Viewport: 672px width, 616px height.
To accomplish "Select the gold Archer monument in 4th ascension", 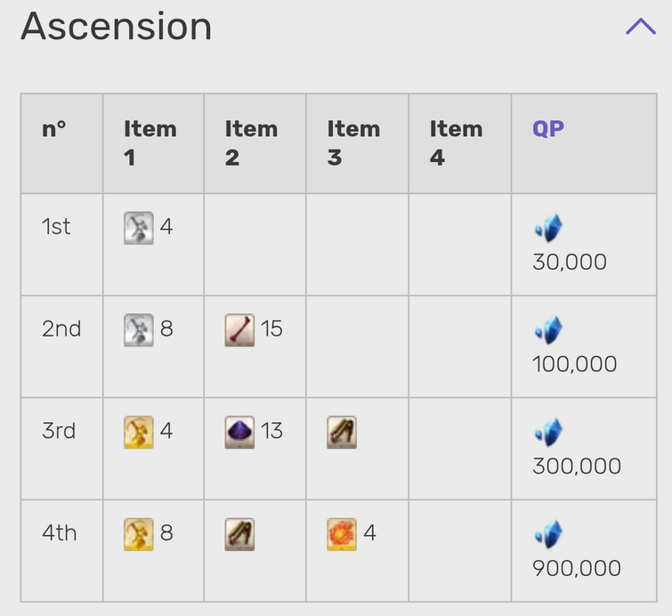I will click(x=139, y=534).
